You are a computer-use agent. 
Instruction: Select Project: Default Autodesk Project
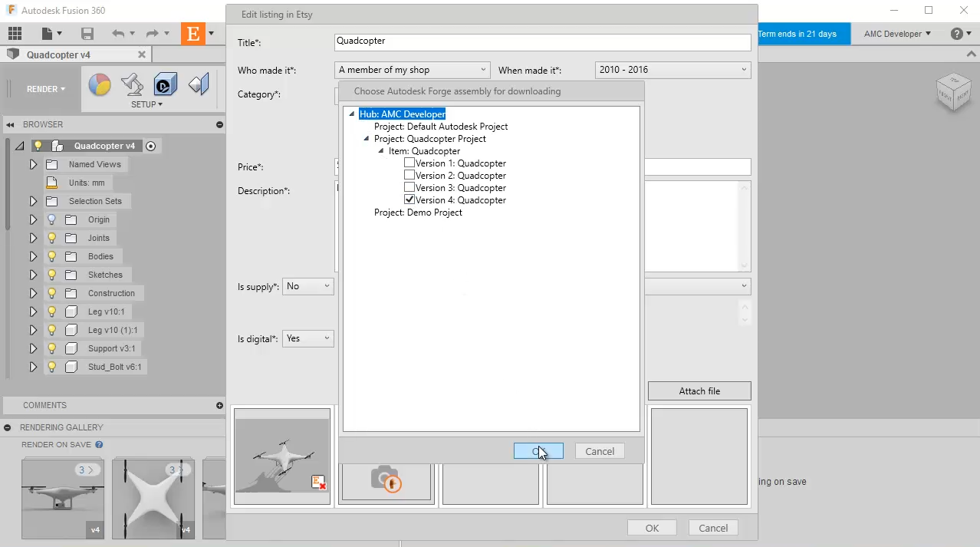pos(441,127)
